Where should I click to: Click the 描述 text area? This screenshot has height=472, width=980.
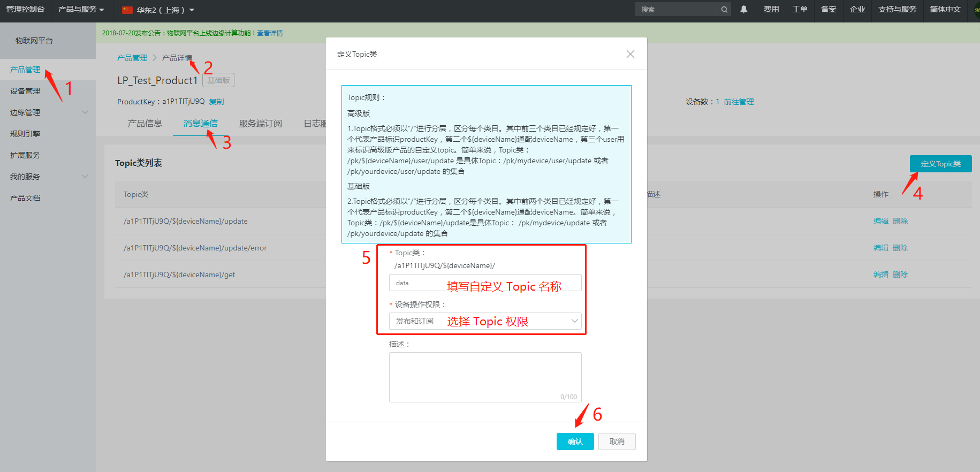[x=485, y=377]
